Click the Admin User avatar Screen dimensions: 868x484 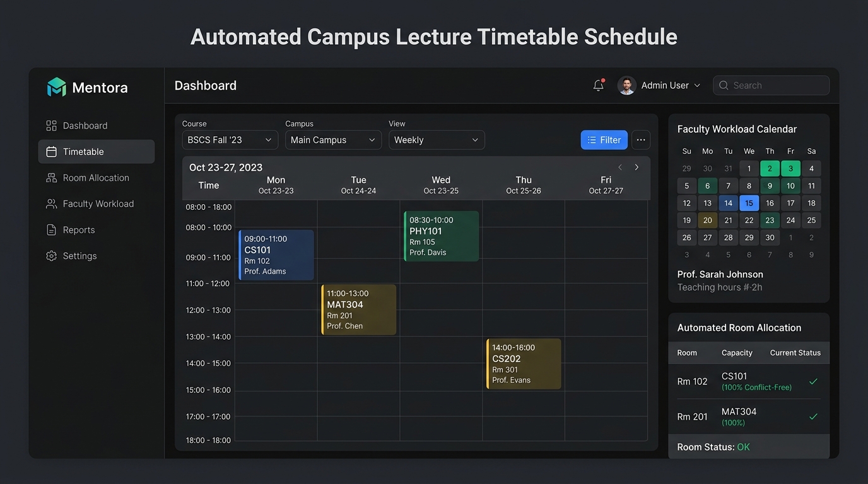(626, 85)
